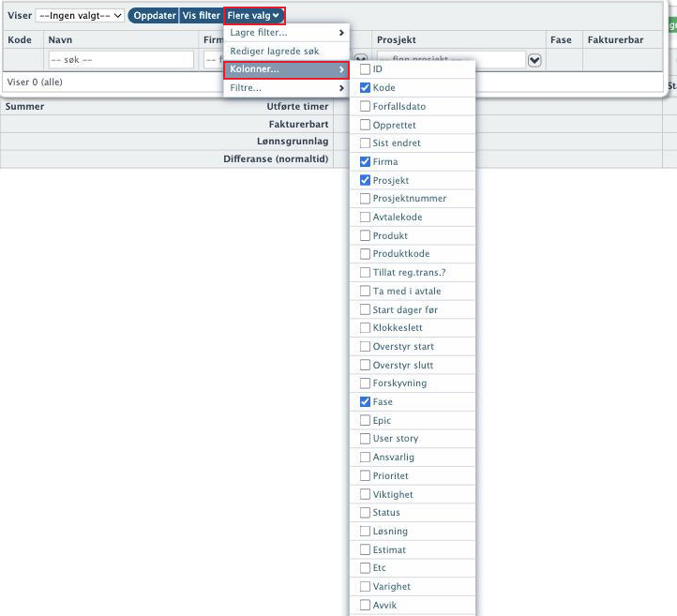Enable the Forfallsdato column checkbox
677x616 pixels.
point(366,106)
